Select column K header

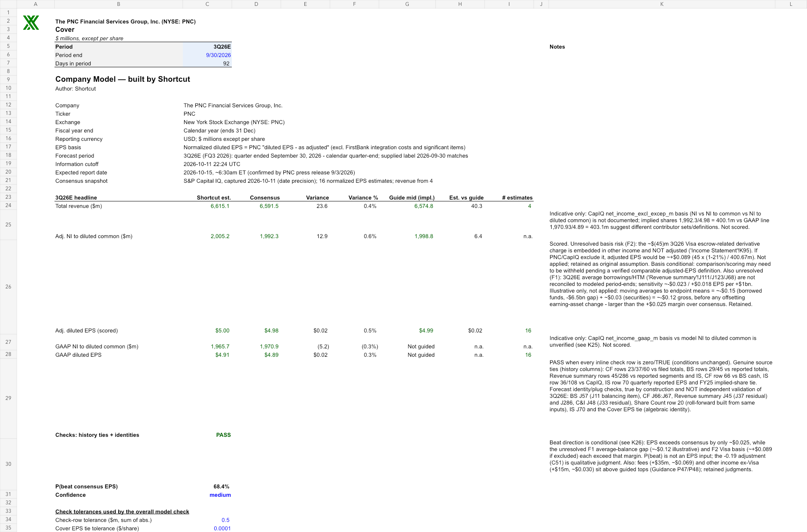point(662,4)
